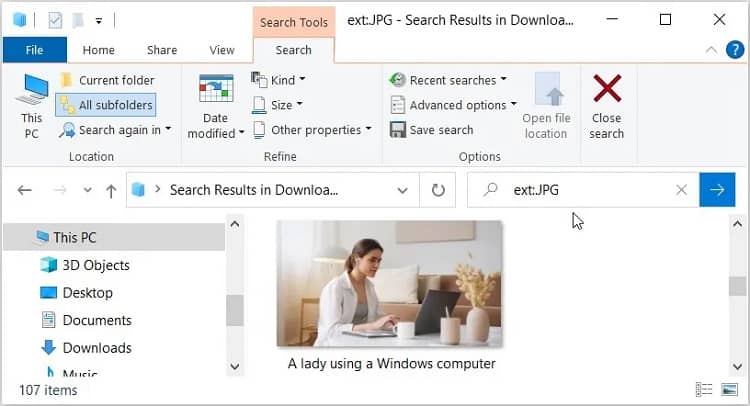The image size is (750, 406).
Task: Click Quick Access properties checkmark icon
Action: [55, 20]
